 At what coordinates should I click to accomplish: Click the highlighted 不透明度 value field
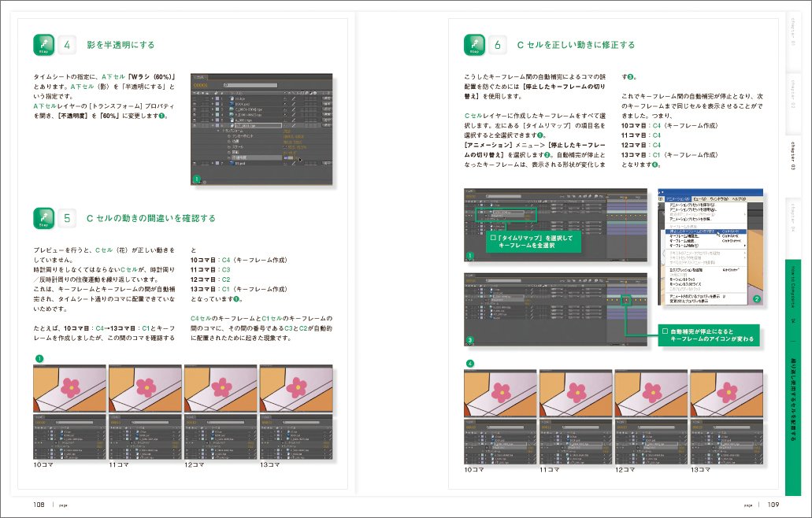(x=288, y=157)
